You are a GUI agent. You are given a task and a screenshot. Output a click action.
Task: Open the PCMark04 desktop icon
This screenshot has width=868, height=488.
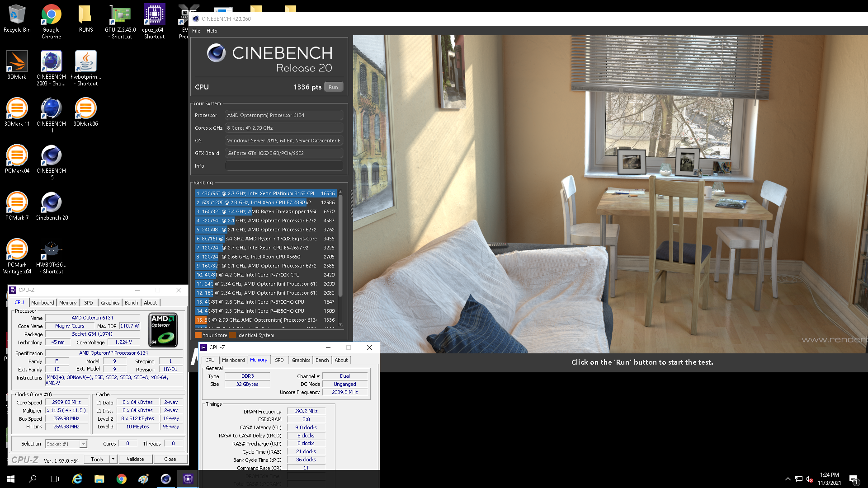(x=17, y=160)
